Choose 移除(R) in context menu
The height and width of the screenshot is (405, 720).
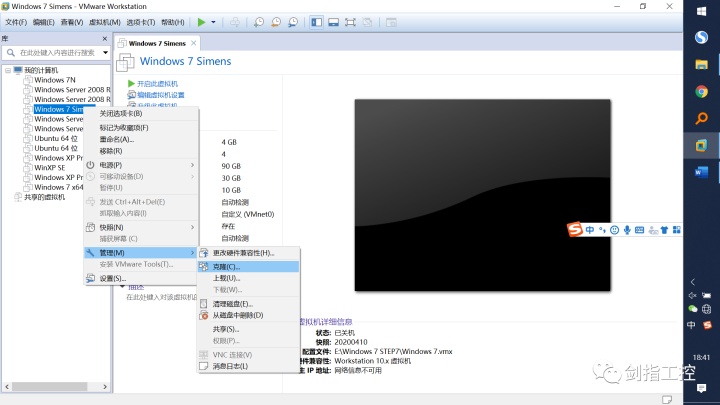141,151
